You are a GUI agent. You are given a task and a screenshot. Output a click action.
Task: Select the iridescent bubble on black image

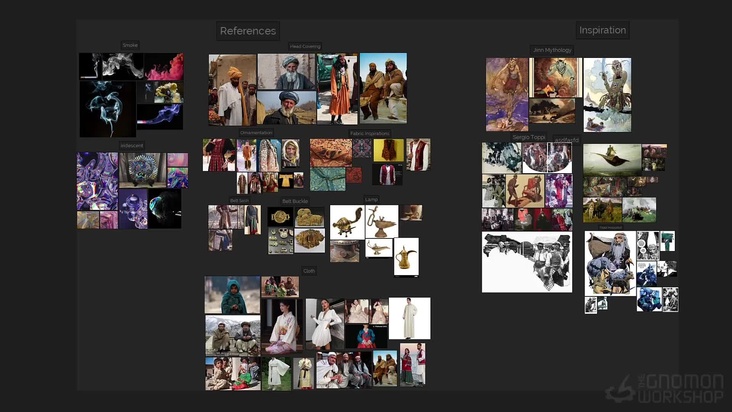click(165, 209)
